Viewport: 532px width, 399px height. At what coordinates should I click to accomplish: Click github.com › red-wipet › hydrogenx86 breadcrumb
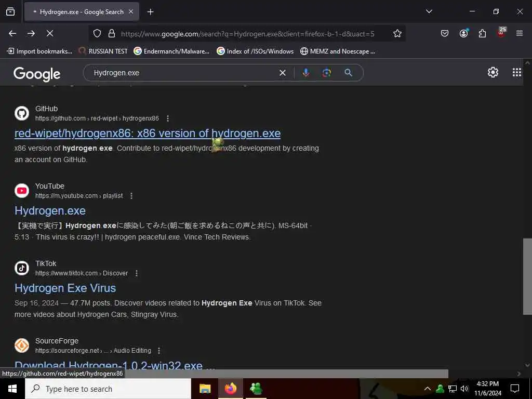97,118
